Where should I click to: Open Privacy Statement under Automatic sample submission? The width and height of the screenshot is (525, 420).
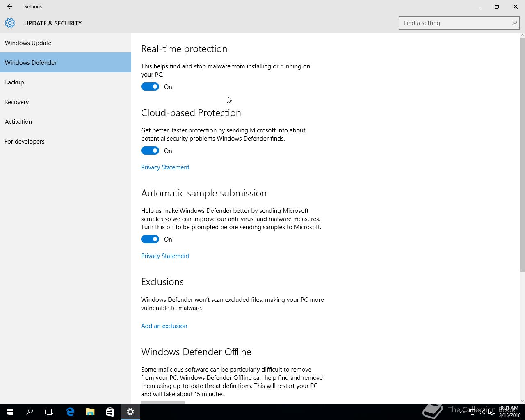[x=165, y=256]
